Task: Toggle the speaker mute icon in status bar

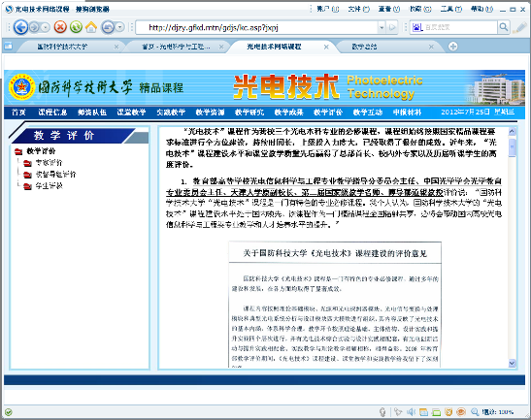Action: [411, 412]
